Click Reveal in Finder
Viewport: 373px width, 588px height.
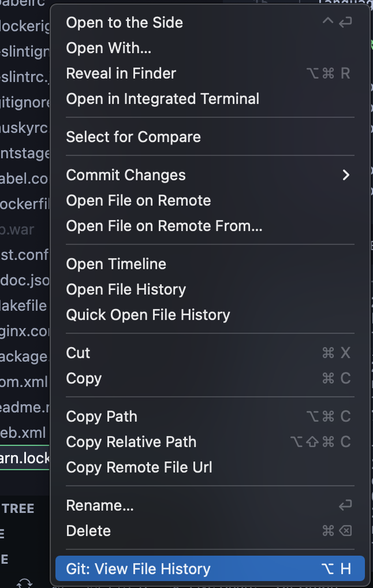(x=121, y=73)
